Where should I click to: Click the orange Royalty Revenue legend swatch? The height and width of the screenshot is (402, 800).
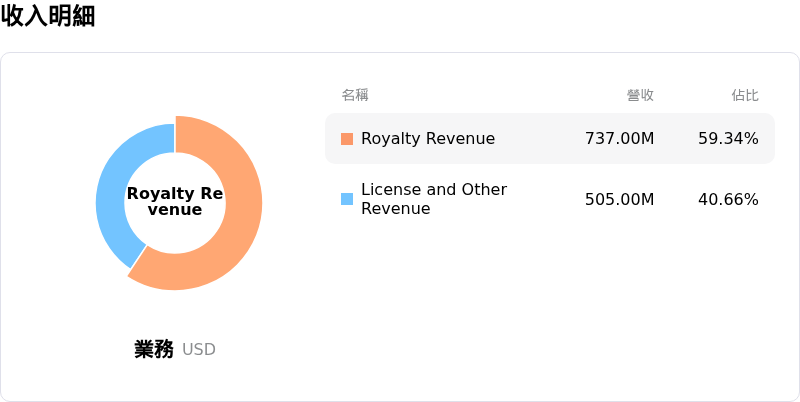(347, 139)
